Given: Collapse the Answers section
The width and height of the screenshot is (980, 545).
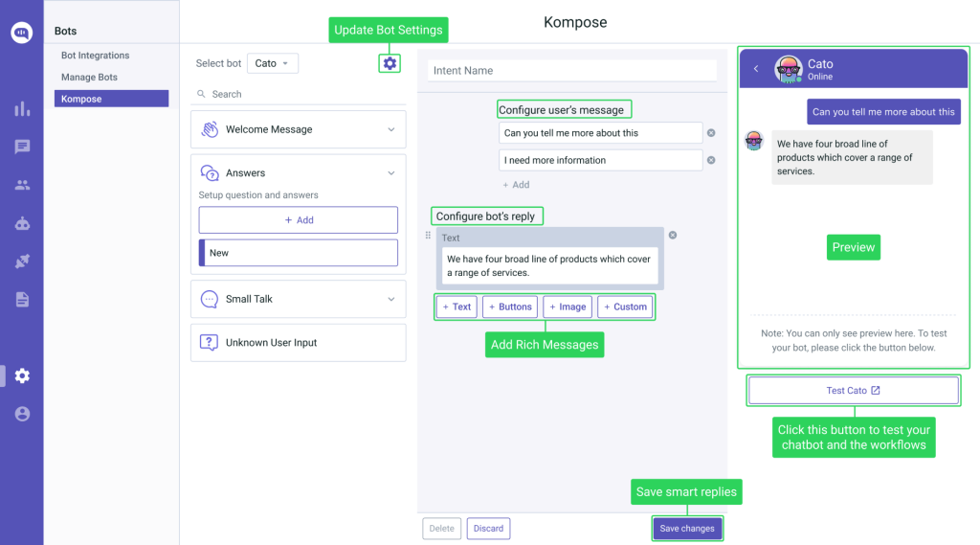Looking at the screenshot, I should pos(390,173).
